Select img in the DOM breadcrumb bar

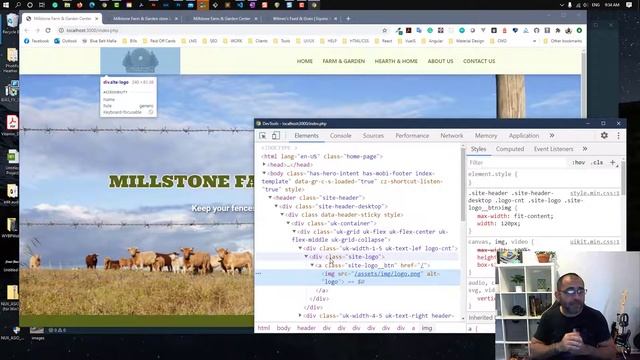427,328
